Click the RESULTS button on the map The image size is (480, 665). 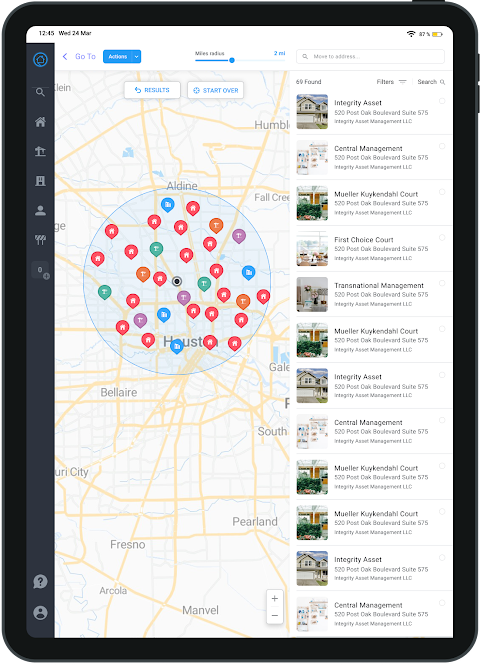(x=152, y=90)
